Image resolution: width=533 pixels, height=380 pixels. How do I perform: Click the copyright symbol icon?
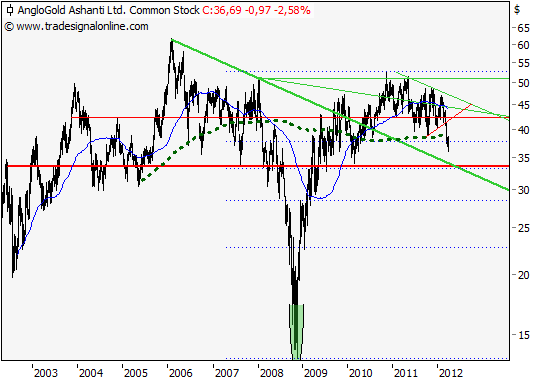point(9,27)
